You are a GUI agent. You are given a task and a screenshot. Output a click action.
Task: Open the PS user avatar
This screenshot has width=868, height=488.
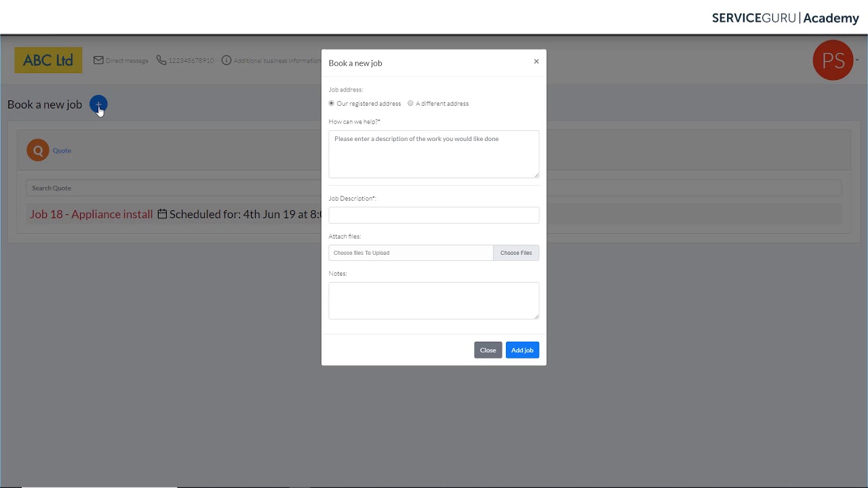coord(833,60)
